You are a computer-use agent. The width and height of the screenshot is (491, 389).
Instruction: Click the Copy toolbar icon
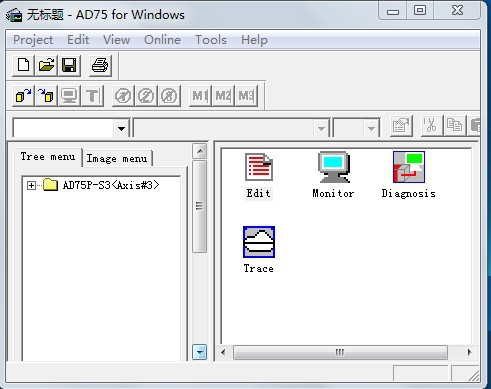coord(454,126)
